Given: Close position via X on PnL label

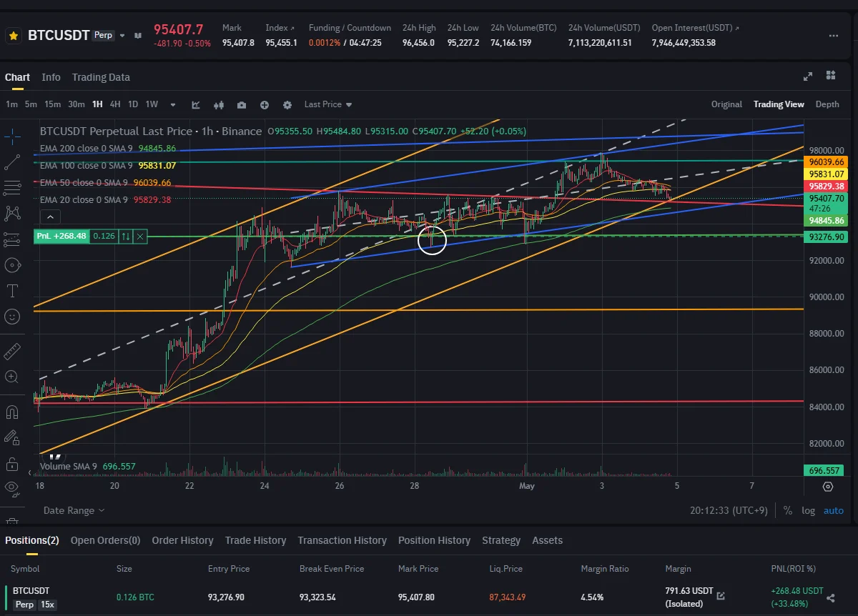Looking at the screenshot, I should tap(140, 236).
